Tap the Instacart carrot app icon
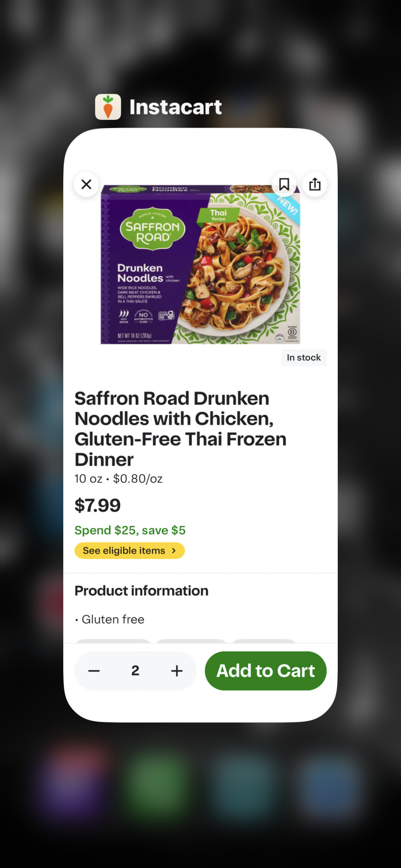Image resolution: width=401 pixels, height=868 pixels. pos(108,107)
